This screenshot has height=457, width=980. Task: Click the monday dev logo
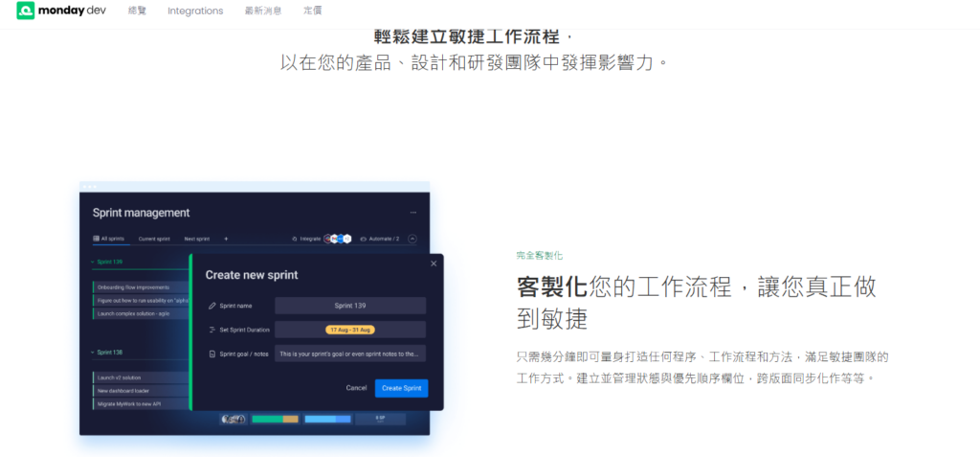61,11
